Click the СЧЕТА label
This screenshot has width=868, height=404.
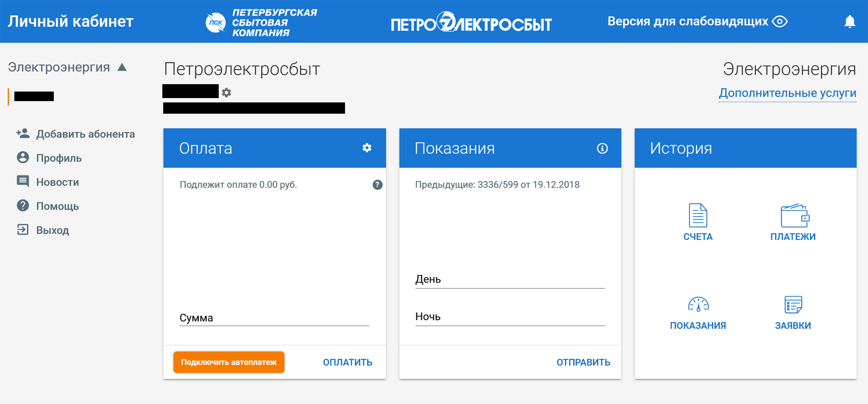[698, 237]
